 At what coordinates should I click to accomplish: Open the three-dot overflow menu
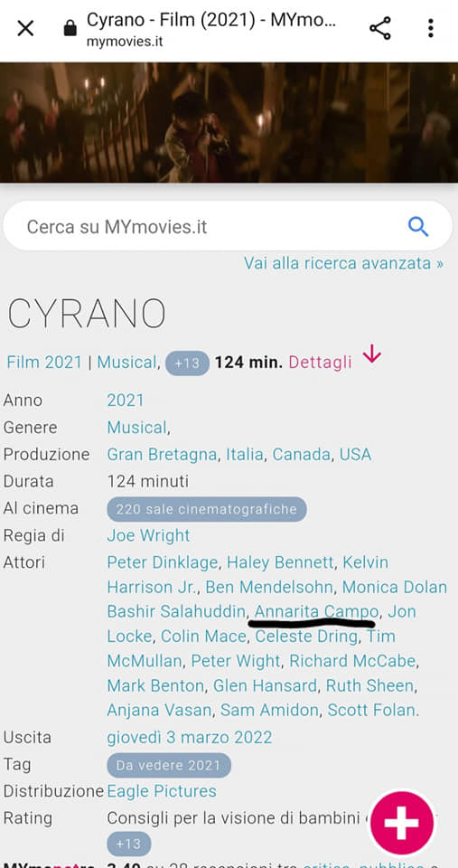click(430, 28)
